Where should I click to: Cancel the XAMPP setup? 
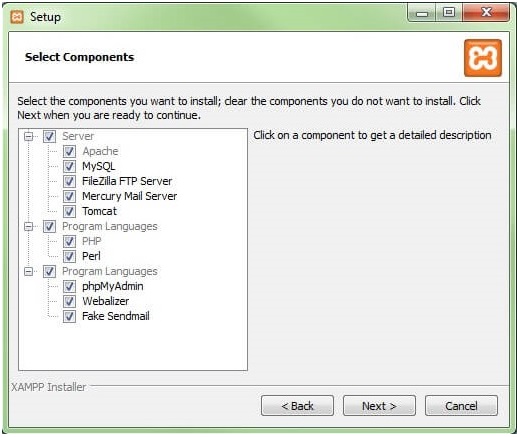[x=461, y=406]
